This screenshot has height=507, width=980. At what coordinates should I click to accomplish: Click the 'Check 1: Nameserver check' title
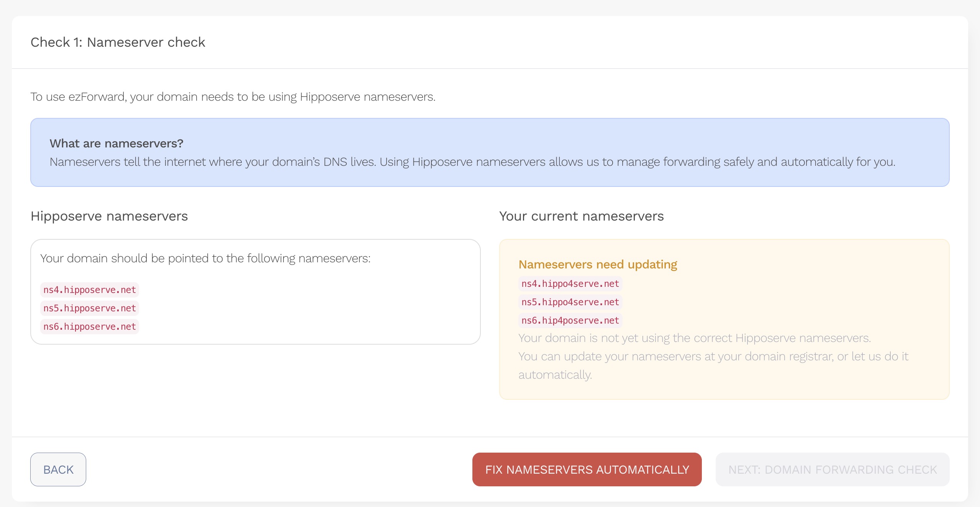118,42
